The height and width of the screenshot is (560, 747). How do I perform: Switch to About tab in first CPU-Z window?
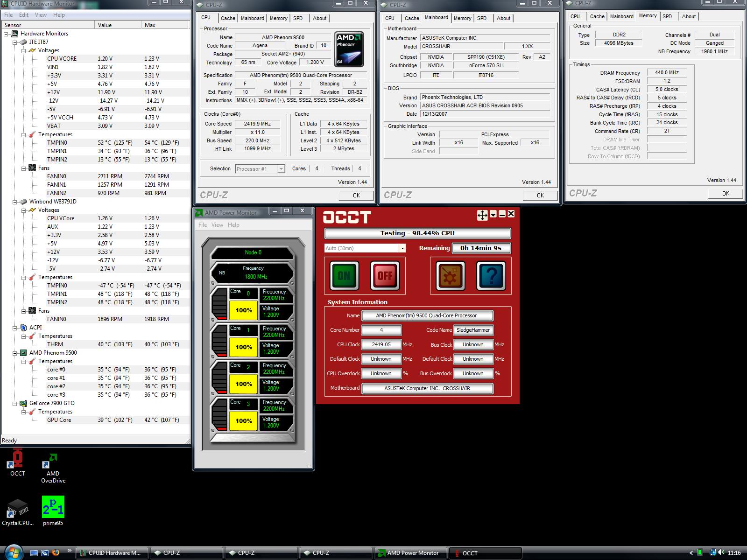[320, 18]
